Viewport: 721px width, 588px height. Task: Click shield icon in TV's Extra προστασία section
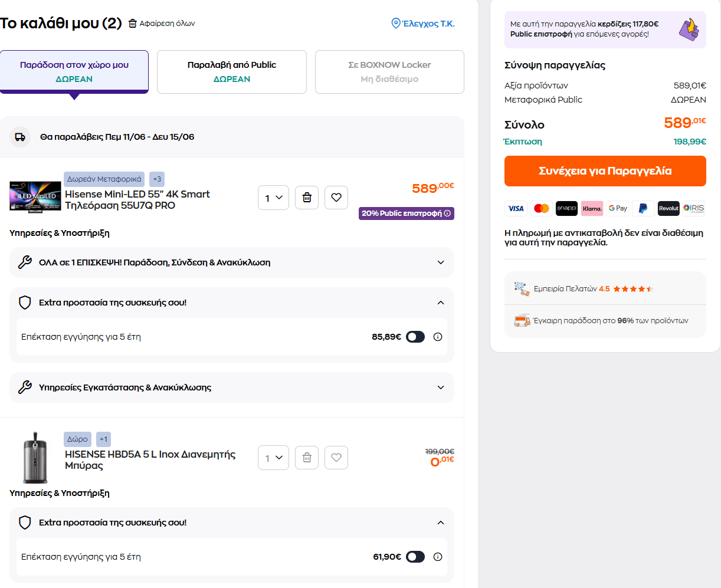click(25, 303)
